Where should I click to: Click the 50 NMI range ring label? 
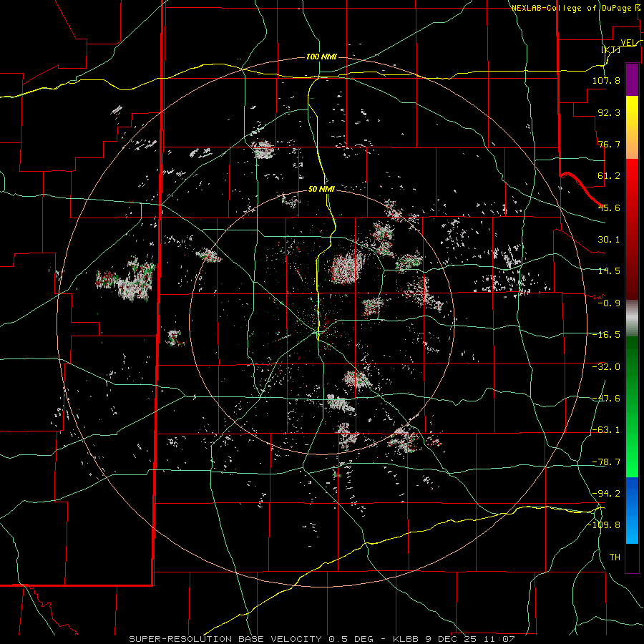click(321, 189)
